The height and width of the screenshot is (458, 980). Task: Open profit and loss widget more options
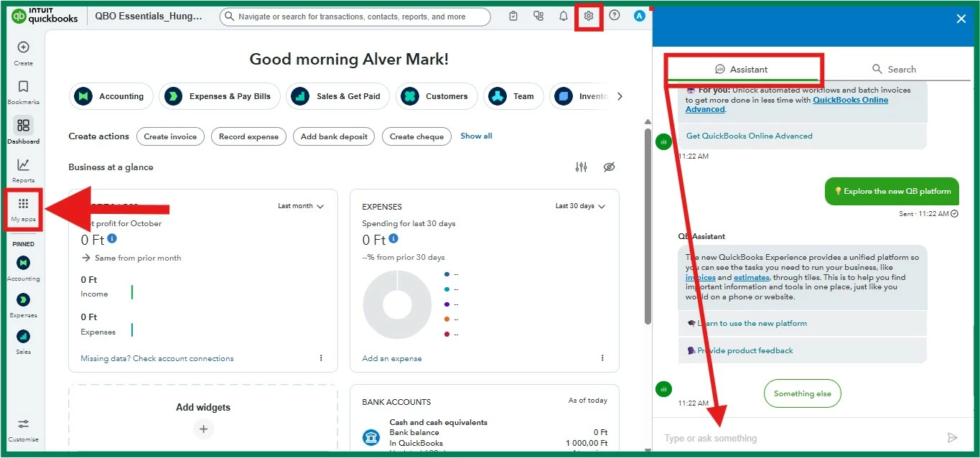[x=321, y=357]
